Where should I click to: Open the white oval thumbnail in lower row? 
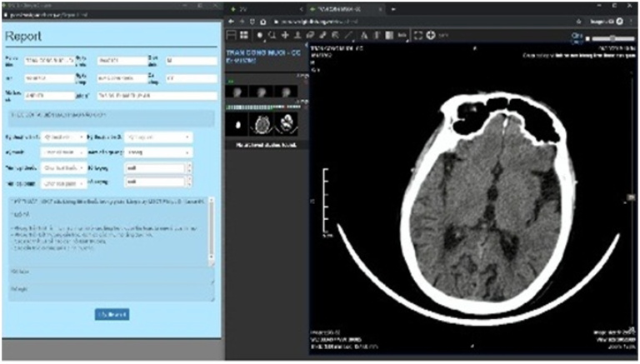pos(237,124)
